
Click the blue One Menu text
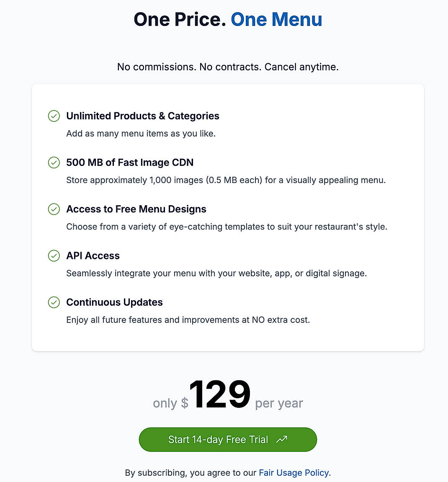pyautogui.click(x=276, y=19)
